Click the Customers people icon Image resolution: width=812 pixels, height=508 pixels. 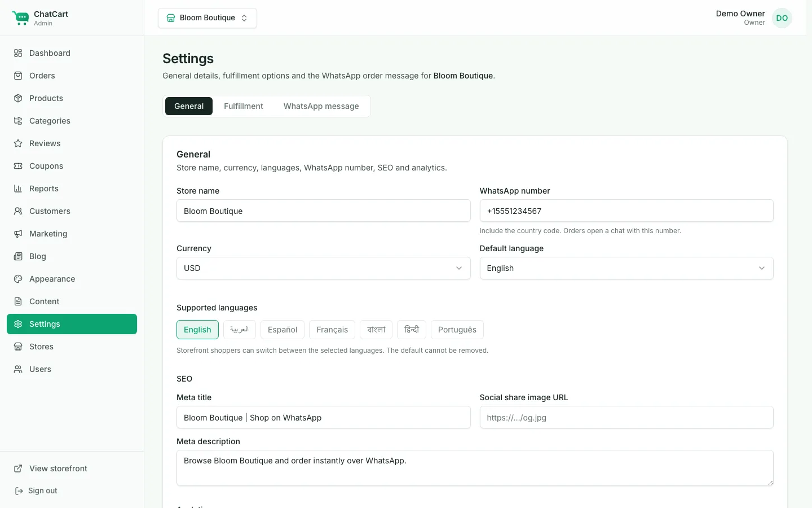click(18, 211)
